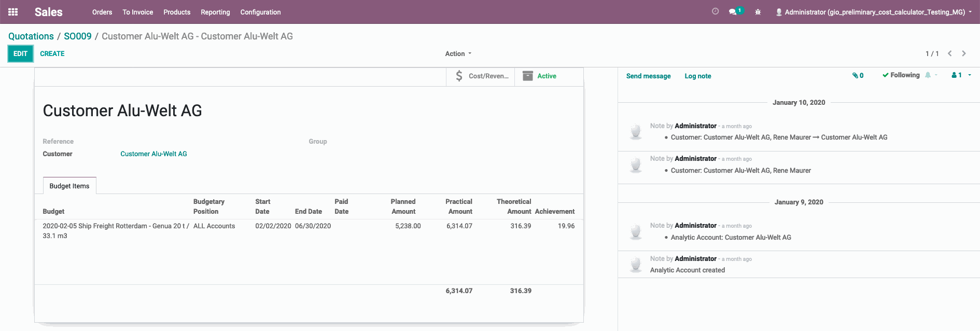Expand the Action dropdown

[x=458, y=53]
